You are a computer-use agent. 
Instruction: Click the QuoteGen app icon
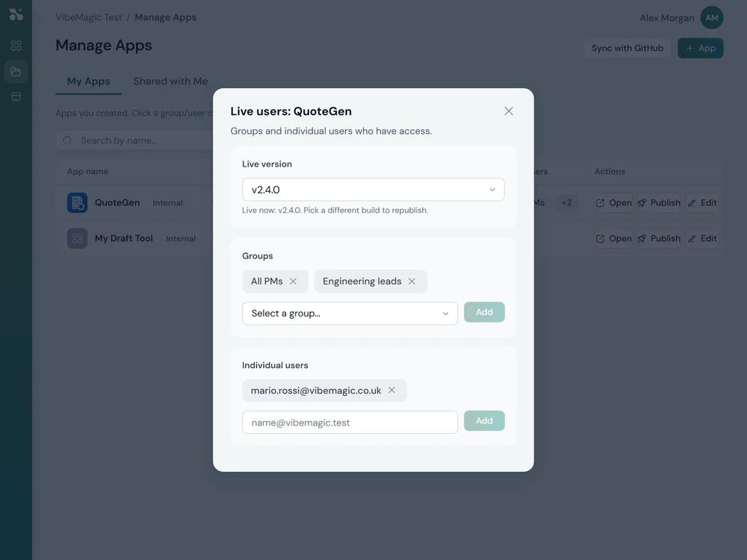pos(77,202)
